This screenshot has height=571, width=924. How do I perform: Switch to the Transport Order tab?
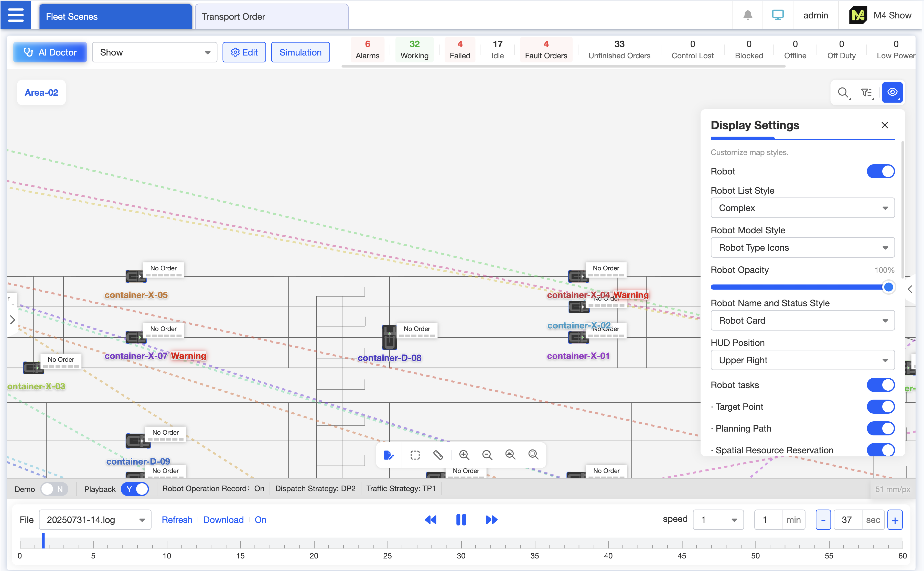(271, 17)
